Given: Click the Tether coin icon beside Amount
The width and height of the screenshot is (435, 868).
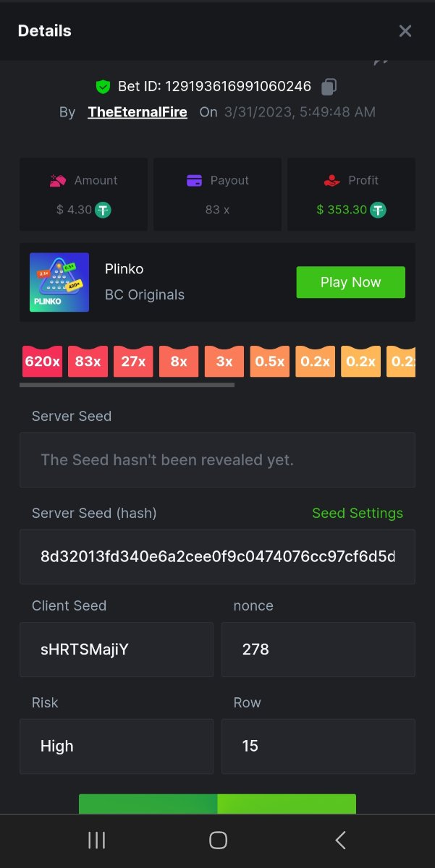Looking at the screenshot, I should (104, 210).
